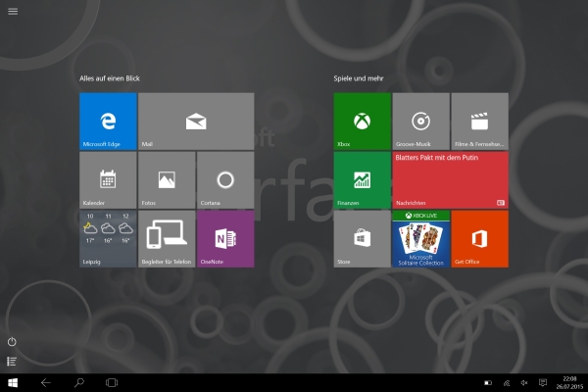Viewport: 588px width, 392px height.
Task: Open the clock showing 22:08
Action: pyautogui.click(x=569, y=382)
